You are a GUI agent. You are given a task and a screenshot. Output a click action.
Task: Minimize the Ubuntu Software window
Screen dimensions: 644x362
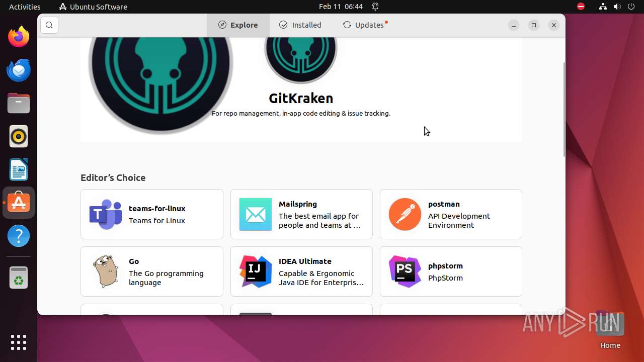tap(514, 25)
